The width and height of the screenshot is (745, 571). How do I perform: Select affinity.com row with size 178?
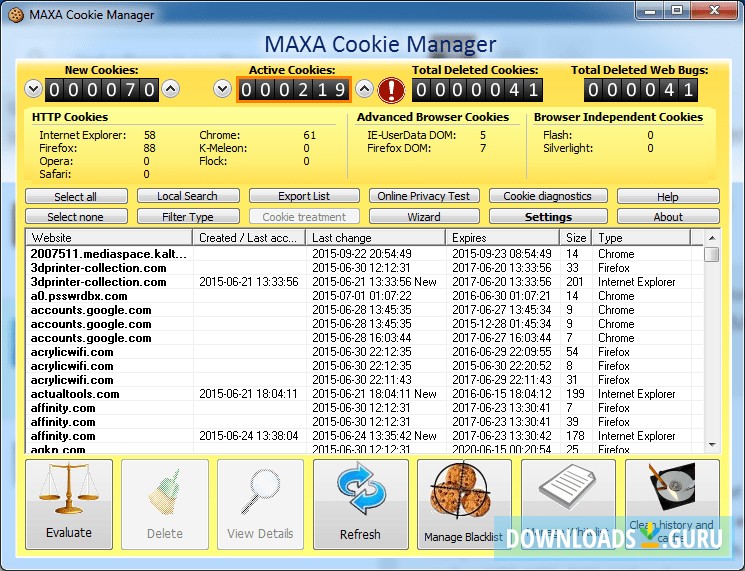(x=364, y=436)
